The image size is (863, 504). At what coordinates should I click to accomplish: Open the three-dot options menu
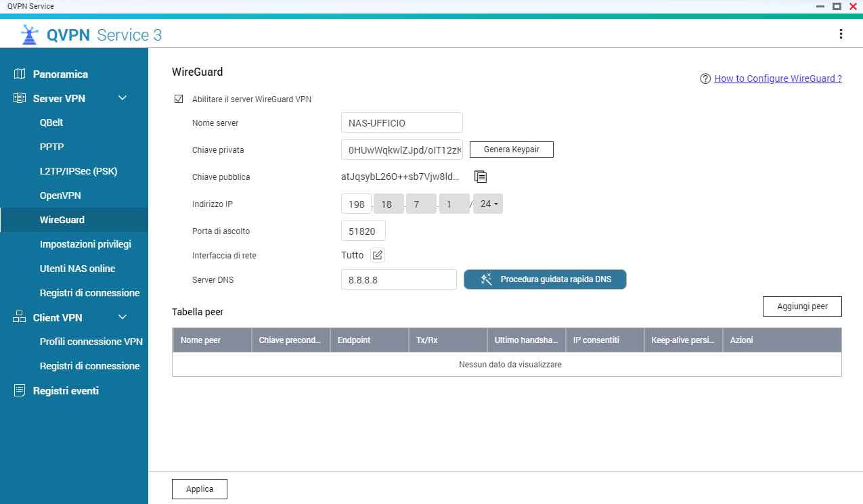[x=841, y=34]
